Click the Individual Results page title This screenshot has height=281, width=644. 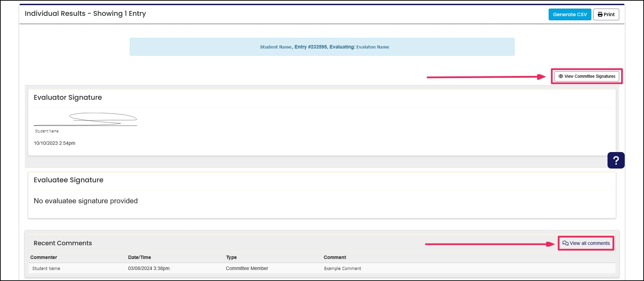click(85, 13)
